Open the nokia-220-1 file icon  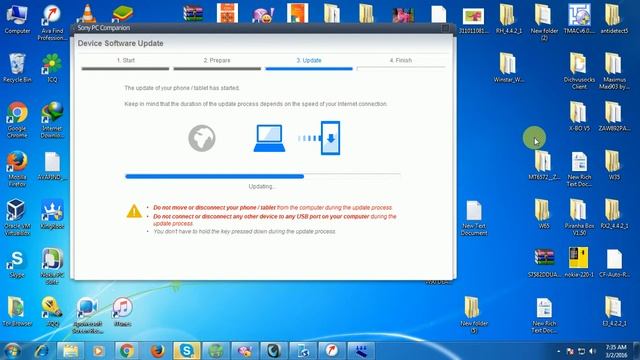tap(579, 263)
